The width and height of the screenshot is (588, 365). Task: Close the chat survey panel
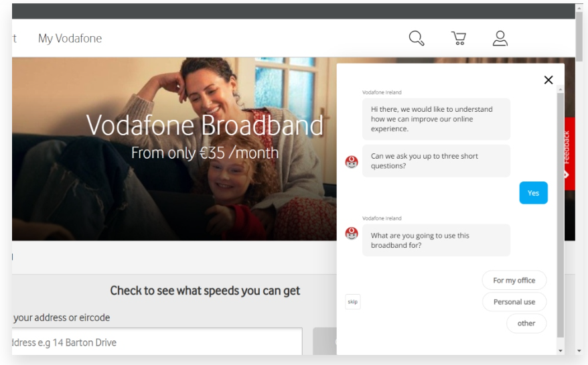point(548,80)
